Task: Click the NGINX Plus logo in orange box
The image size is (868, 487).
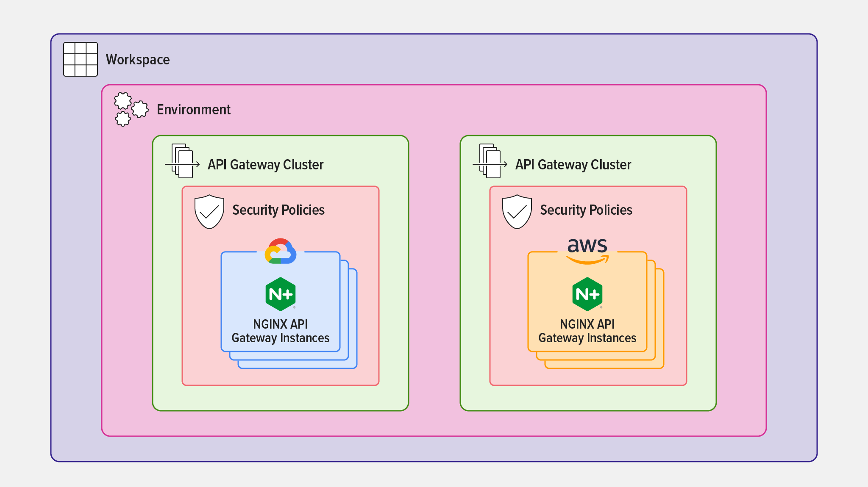Action: tap(587, 294)
